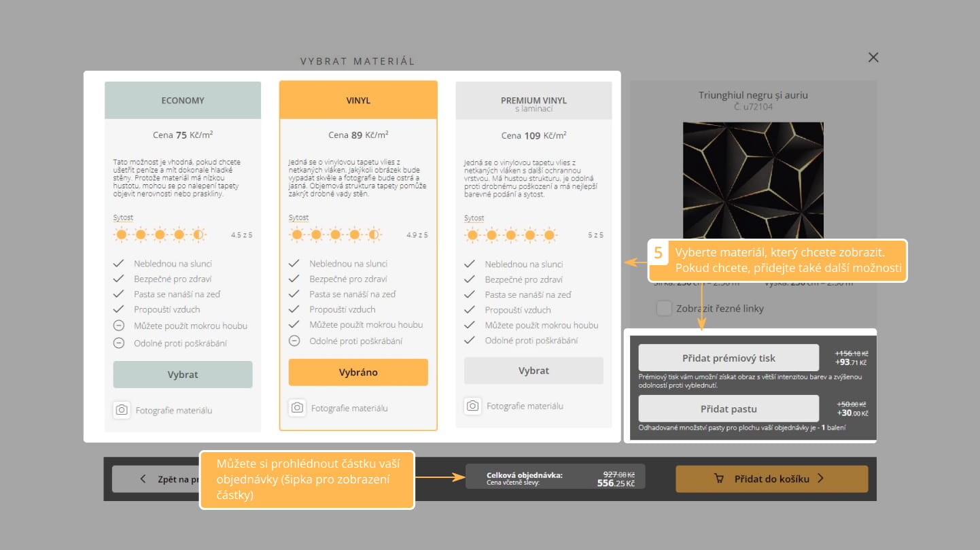Click Vinyl's Odolné proti poškrábání minus icon
980x550 pixels.
tap(294, 341)
